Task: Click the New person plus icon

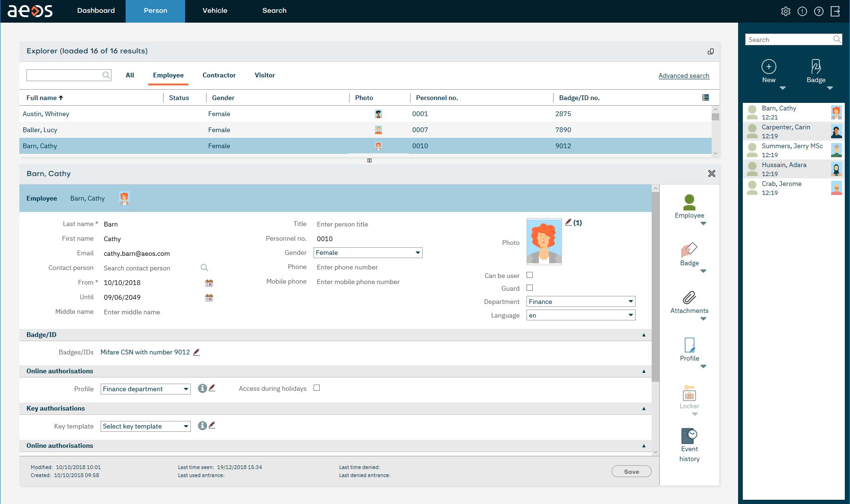Action: [x=768, y=67]
